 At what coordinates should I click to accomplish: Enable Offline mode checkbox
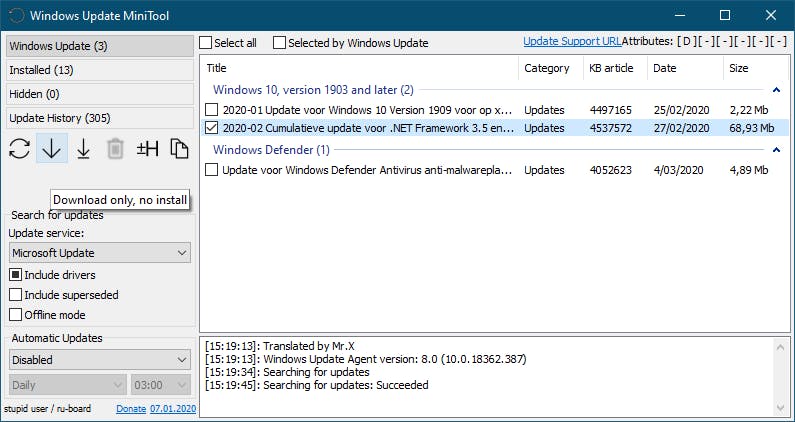tap(16, 315)
